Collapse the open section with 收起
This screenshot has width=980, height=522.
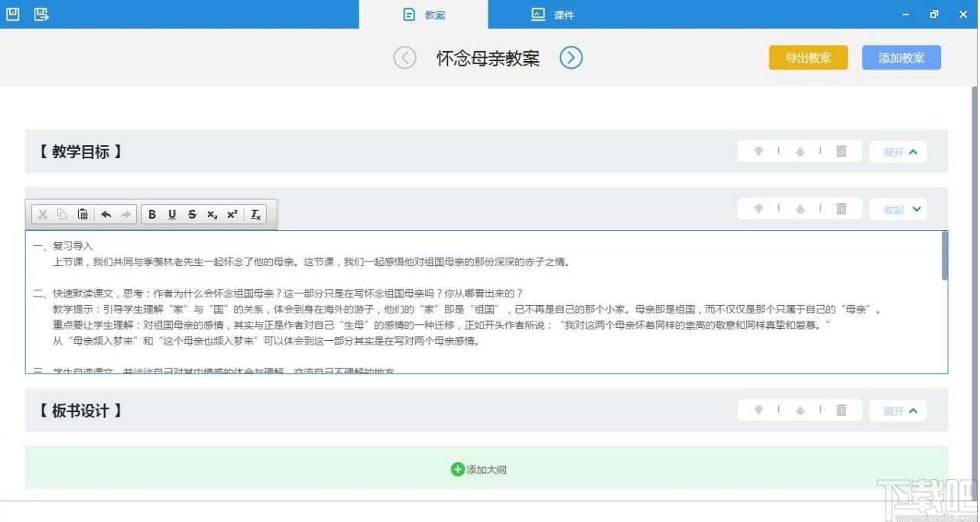pyautogui.click(x=898, y=209)
